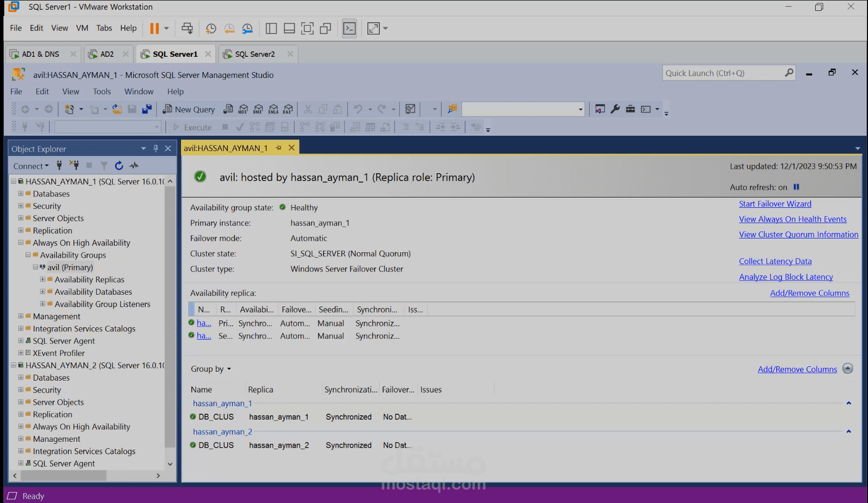
Task: Click the Availability column header in replica table
Action: coord(256,310)
